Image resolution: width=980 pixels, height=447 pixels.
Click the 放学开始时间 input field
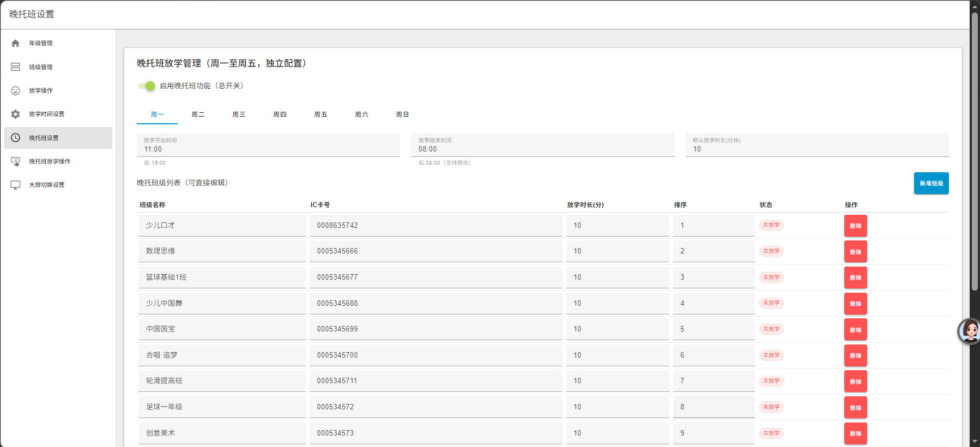[268, 145]
